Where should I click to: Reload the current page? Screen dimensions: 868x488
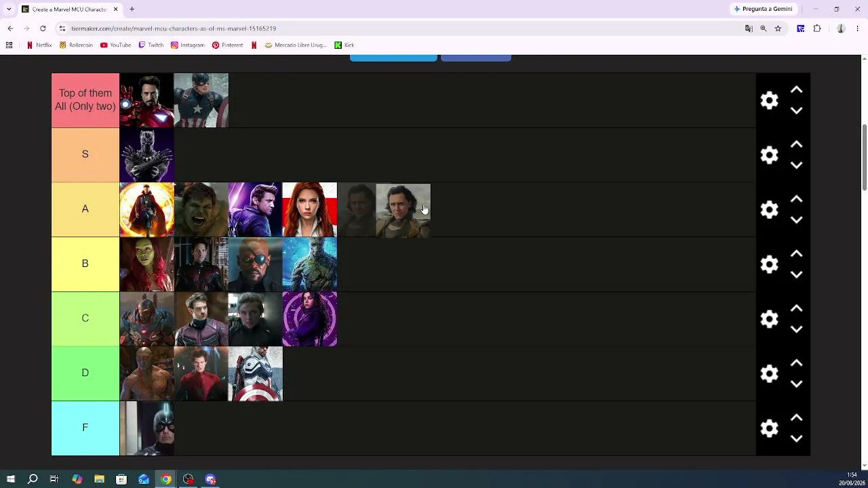point(43,28)
